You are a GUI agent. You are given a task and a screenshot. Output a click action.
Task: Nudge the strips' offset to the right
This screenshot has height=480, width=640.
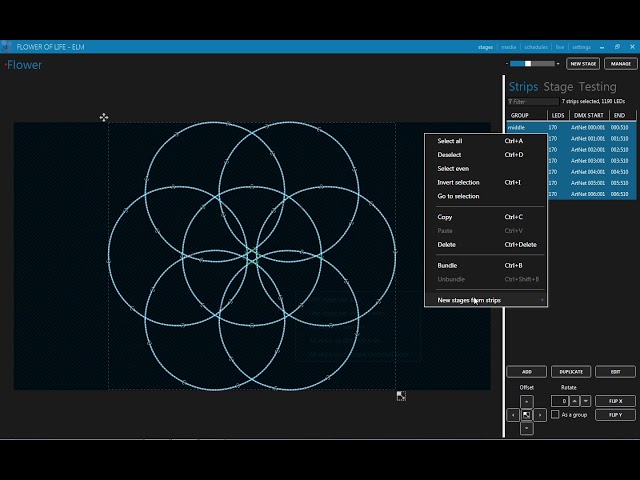tap(540, 415)
